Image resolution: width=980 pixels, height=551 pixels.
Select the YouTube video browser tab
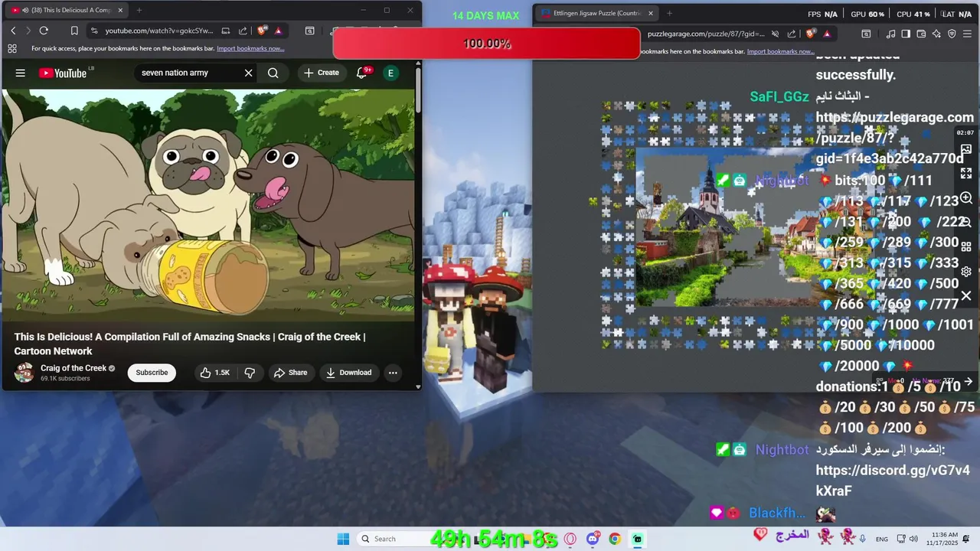(x=67, y=10)
